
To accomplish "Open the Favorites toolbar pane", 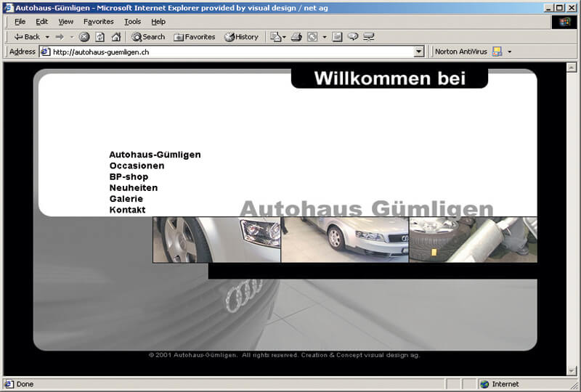I will click(195, 37).
